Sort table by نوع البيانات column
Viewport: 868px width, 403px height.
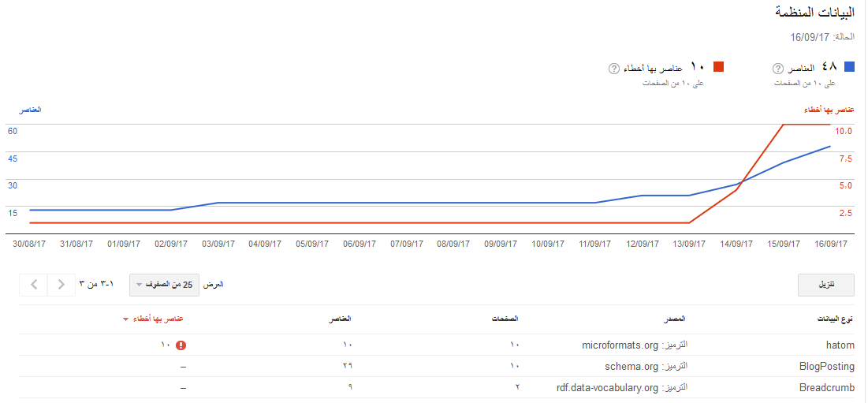[835, 319]
